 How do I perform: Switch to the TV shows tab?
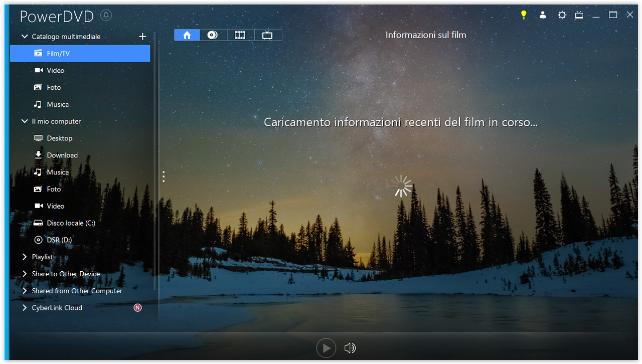click(x=268, y=35)
